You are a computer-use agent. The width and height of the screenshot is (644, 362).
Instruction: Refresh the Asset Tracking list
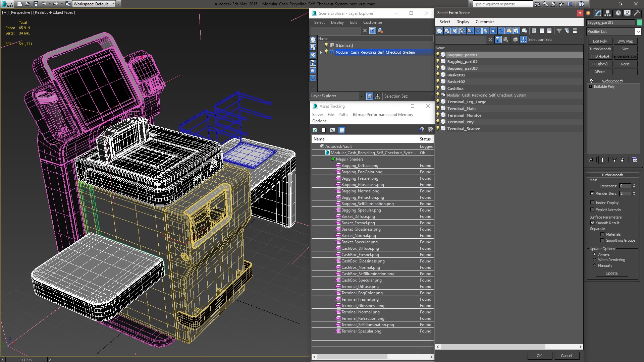point(315,130)
